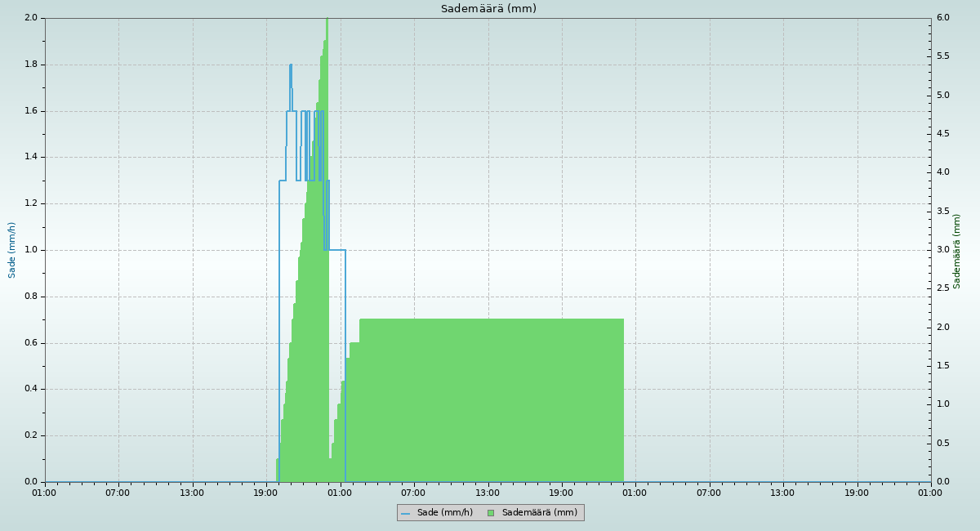This screenshot has height=531, width=980.
Task: Click the rotated left axis title 'Sade (mm/h)'
Action: coord(12,250)
